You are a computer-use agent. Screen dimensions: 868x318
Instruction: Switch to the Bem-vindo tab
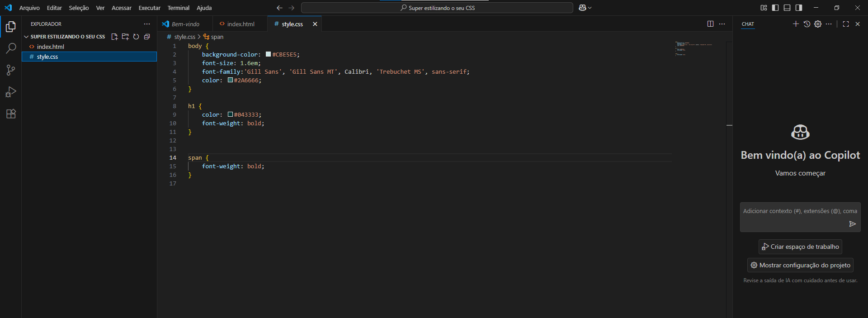click(185, 24)
